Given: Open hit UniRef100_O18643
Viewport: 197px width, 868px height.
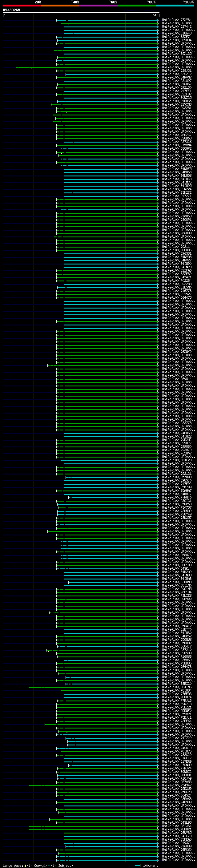Looking at the screenshot, I should pyautogui.click(x=177, y=33).
